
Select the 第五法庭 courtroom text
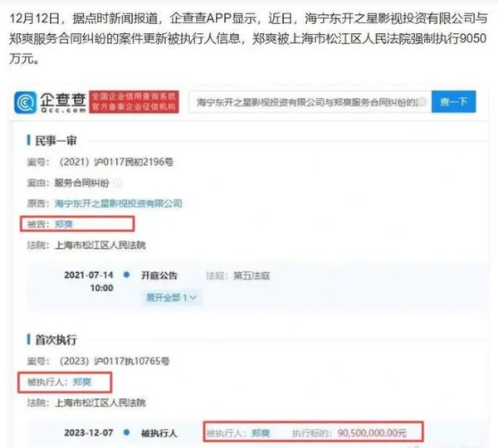tap(251, 275)
